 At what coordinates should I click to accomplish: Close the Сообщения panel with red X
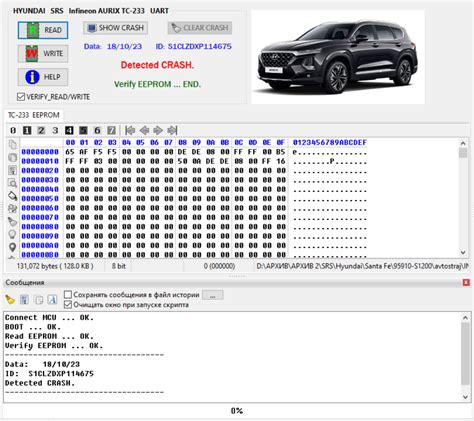(466, 282)
